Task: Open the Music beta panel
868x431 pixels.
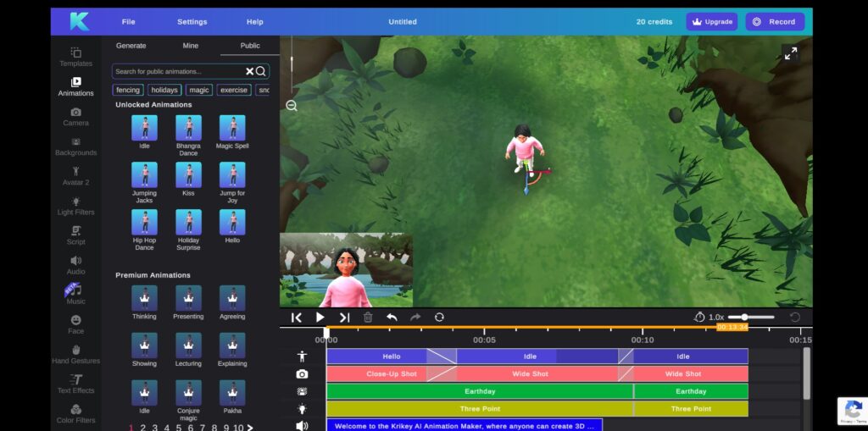Action: coord(75,295)
